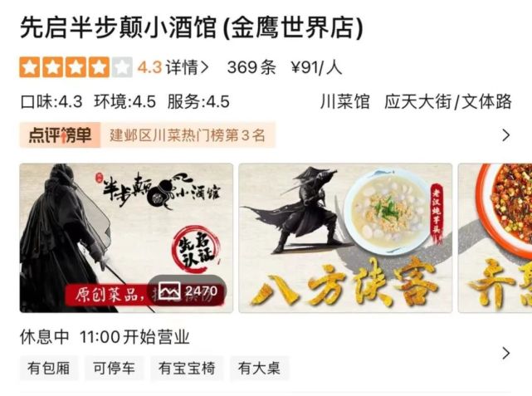Select the 有宝宝椅 tag
The width and height of the screenshot is (532, 396).
187,368
